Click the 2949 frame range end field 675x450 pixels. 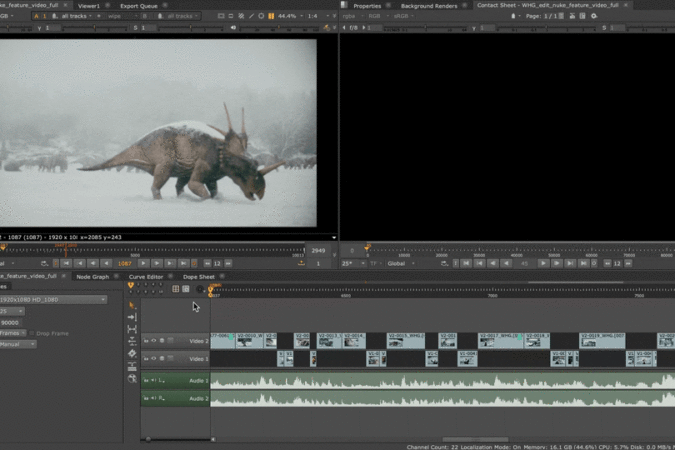[318, 251]
